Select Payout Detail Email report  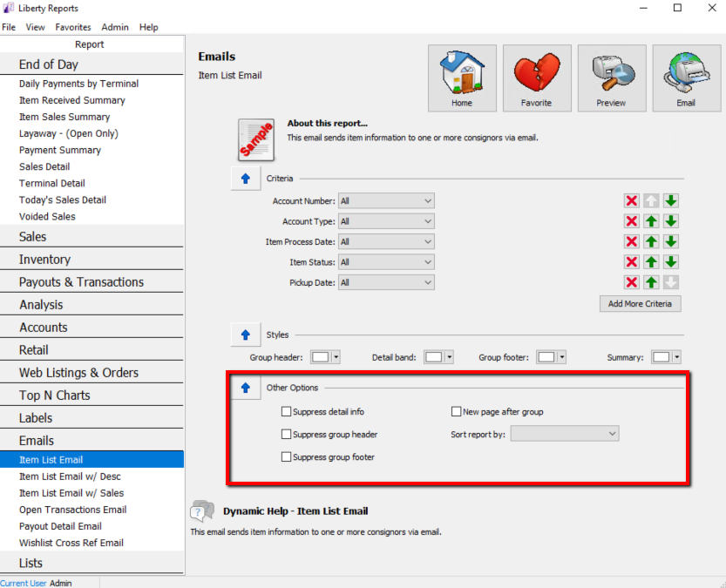pyautogui.click(x=61, y=526)
